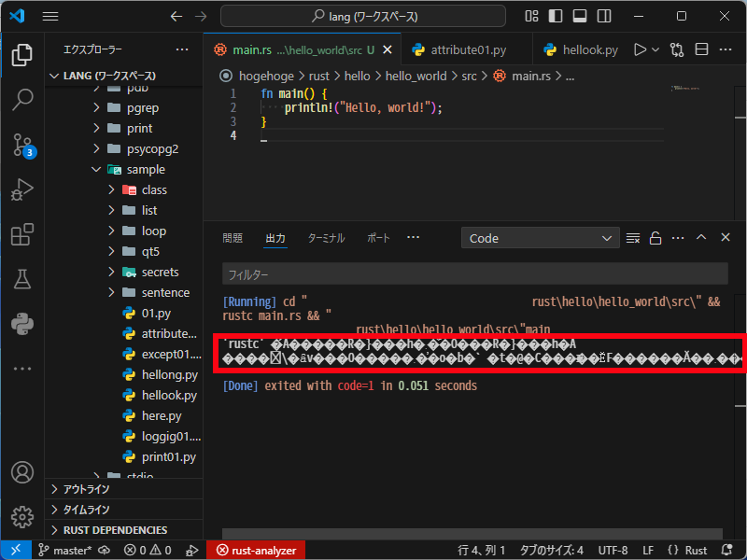The height and width of the screenshot is (560, 747).
Task: Expand the タイムライン section
Action: [x=124, y=510]
